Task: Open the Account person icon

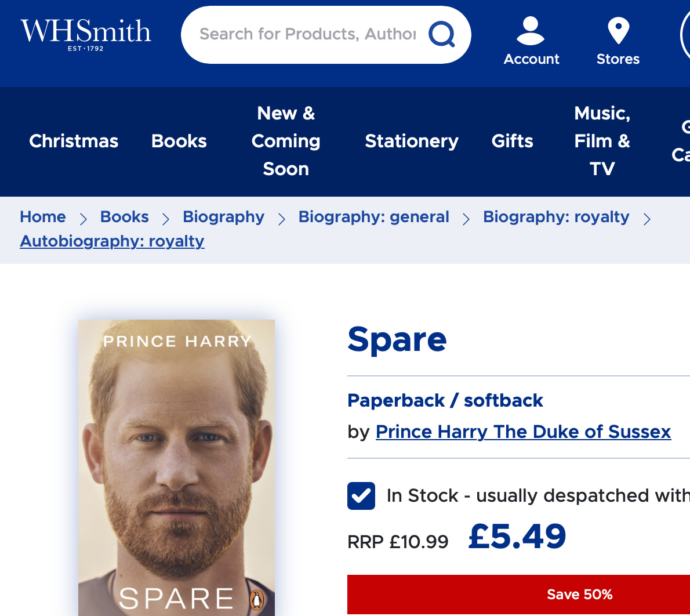Action: pos(531,30)
